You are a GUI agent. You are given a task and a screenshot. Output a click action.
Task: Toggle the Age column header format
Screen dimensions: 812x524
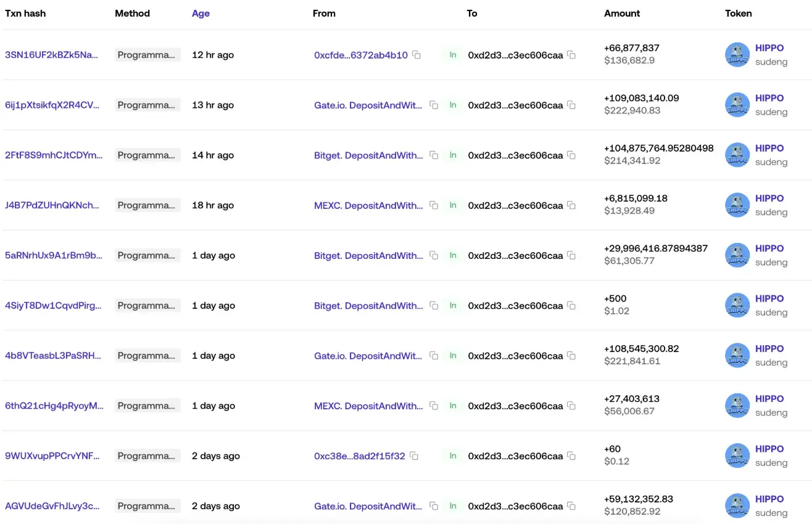201,14
